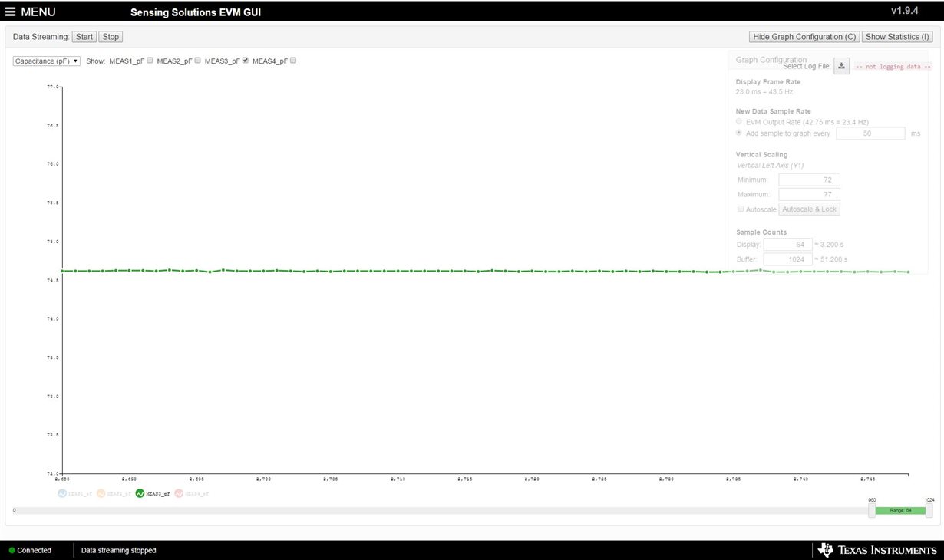Click the green Connected status indicator
Image resolution: width=944 pixels, height=560 pixels.
[13, 550]
